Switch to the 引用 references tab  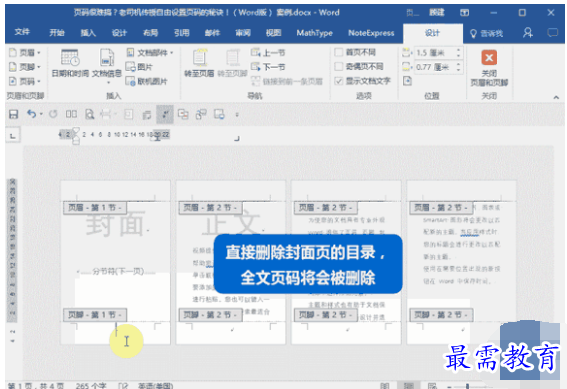(182, 33)
